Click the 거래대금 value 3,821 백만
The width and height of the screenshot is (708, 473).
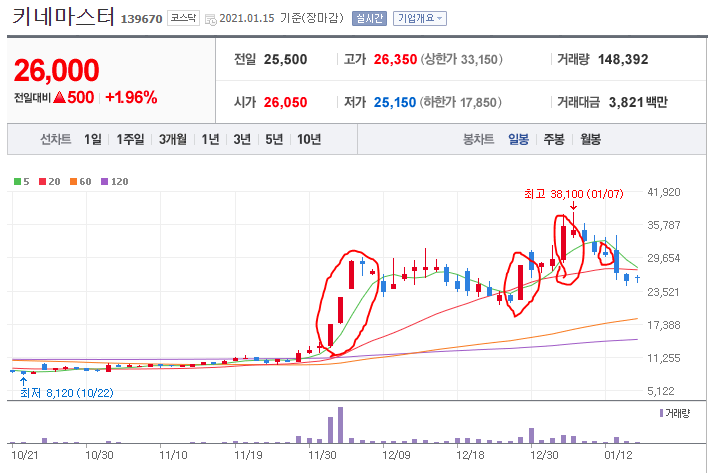[x=638, y=102]
